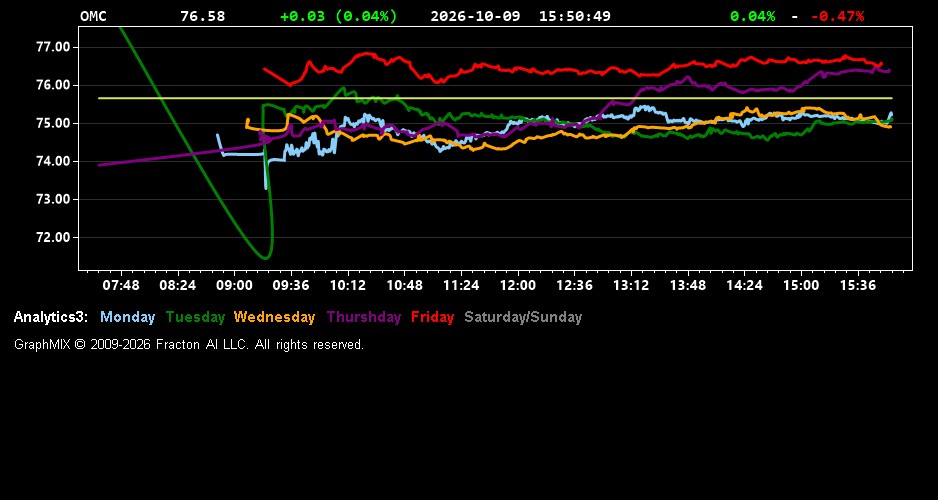Select the Thurshday legend label
The width and height of the screenshot is (938, 500).
pyautogui.click(x=364, y=317)
